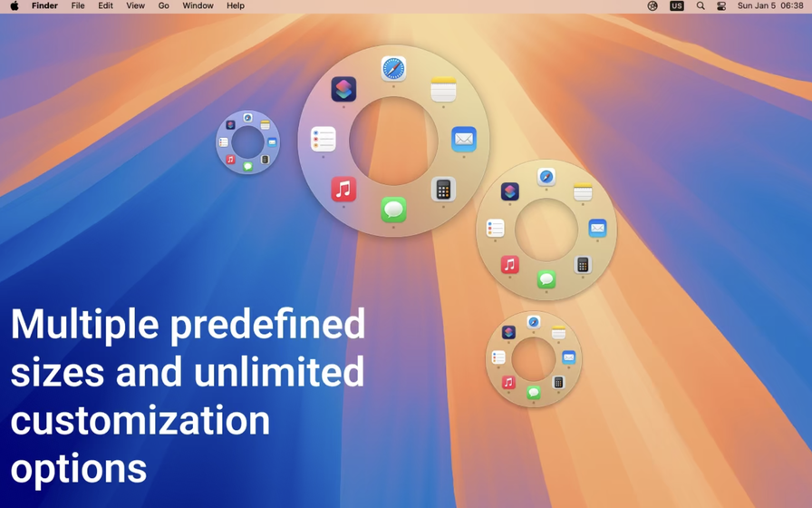Open Calculator in the largest circular launcher

point(443,189)
